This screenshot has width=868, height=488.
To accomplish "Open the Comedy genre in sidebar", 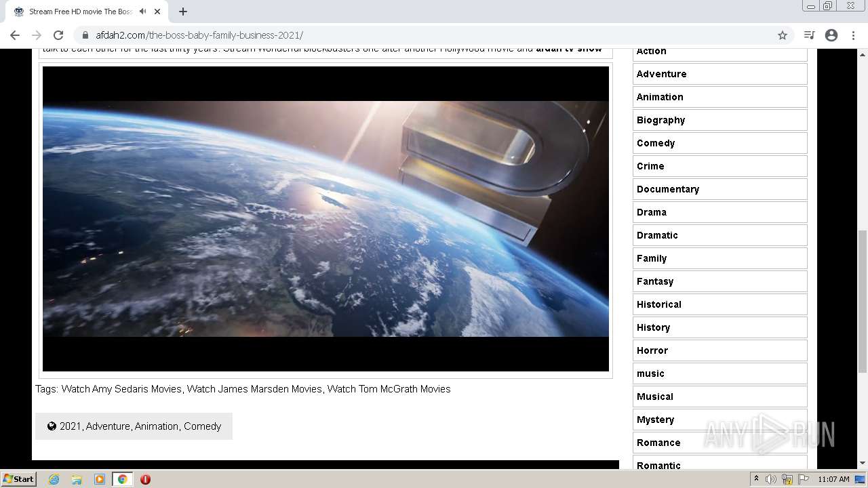I will (x=720, y=143).
